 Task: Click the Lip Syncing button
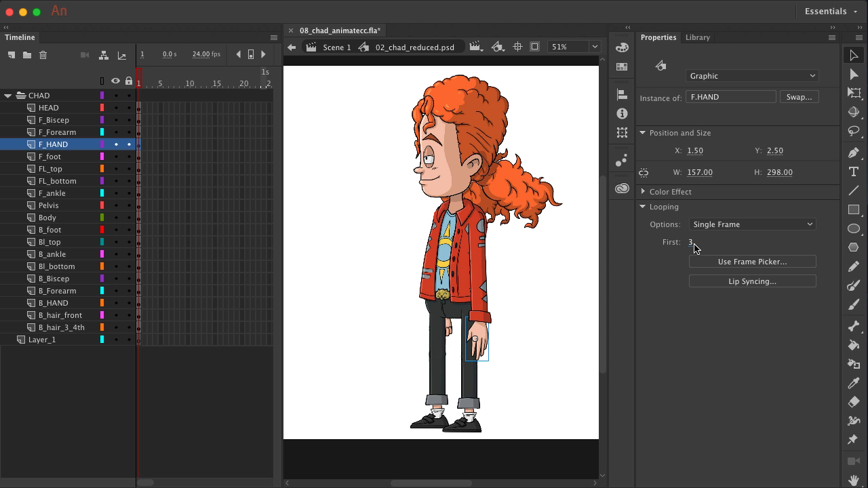(x=752, y=281)
